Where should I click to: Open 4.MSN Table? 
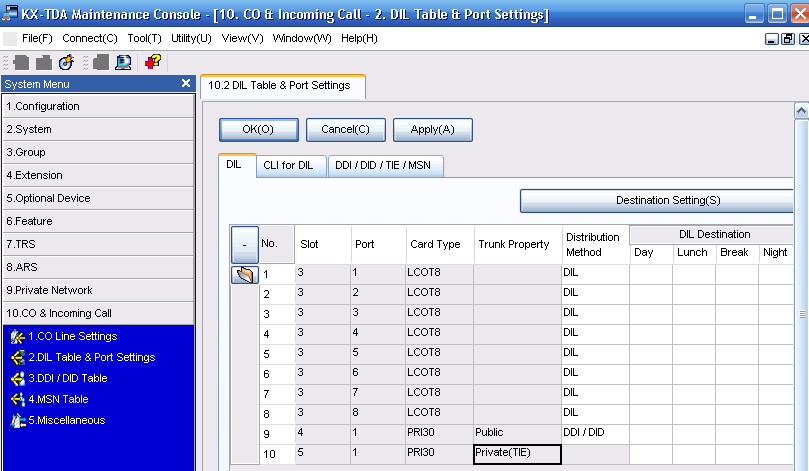point(58,399)
